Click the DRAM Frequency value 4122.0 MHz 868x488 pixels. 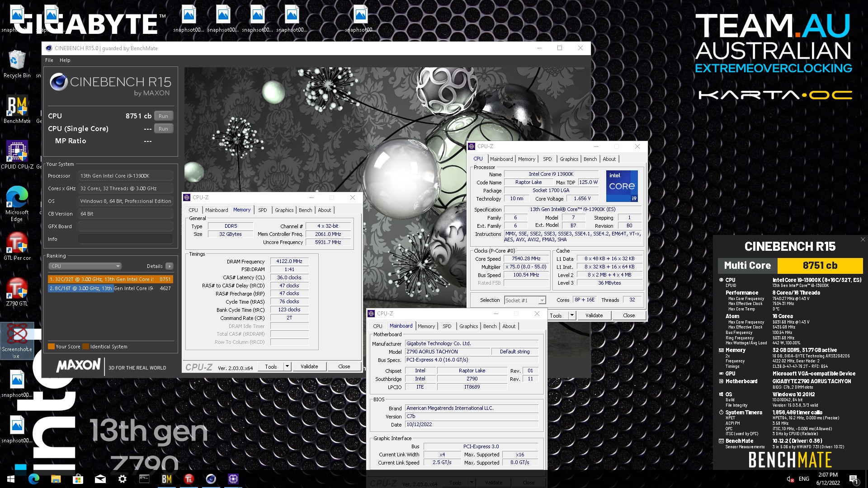click(x=289, y=261)
